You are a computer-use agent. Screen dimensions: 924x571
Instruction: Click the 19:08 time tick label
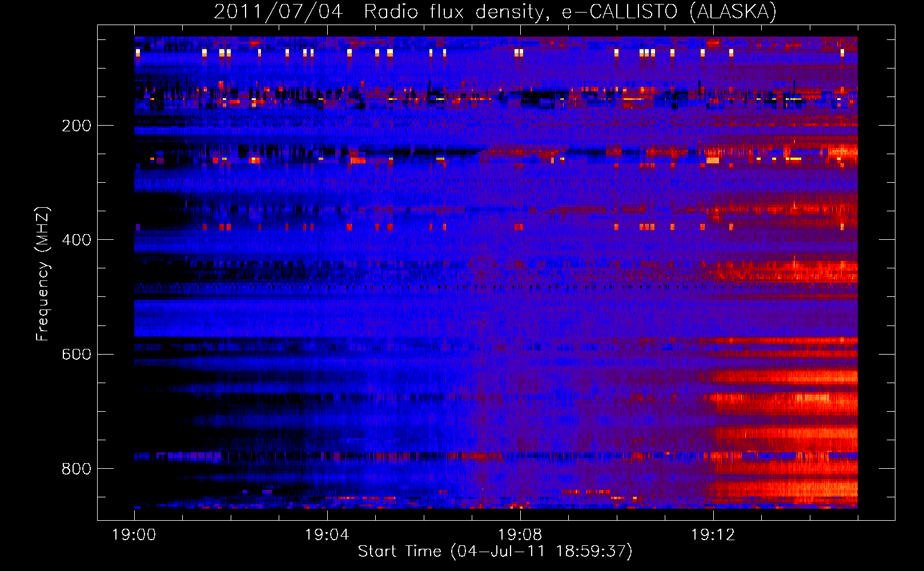[520, 534]
